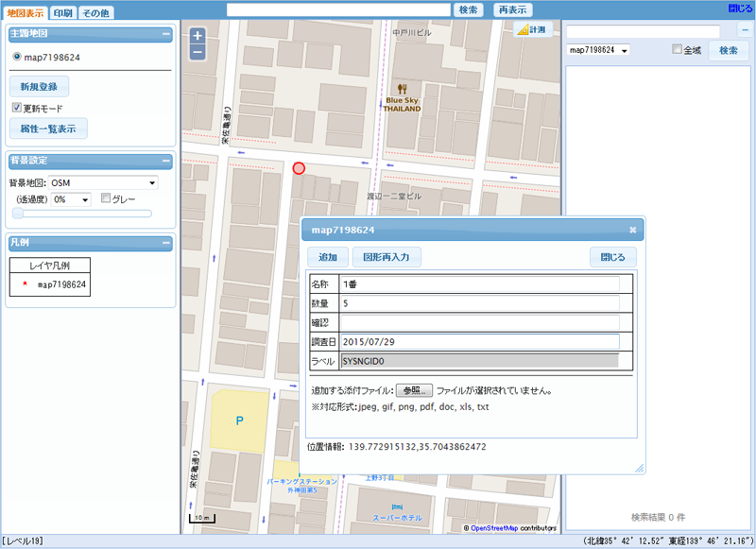Click the top bar 検索 button
The image size is (756, 549).
click(x=468, y=10)
